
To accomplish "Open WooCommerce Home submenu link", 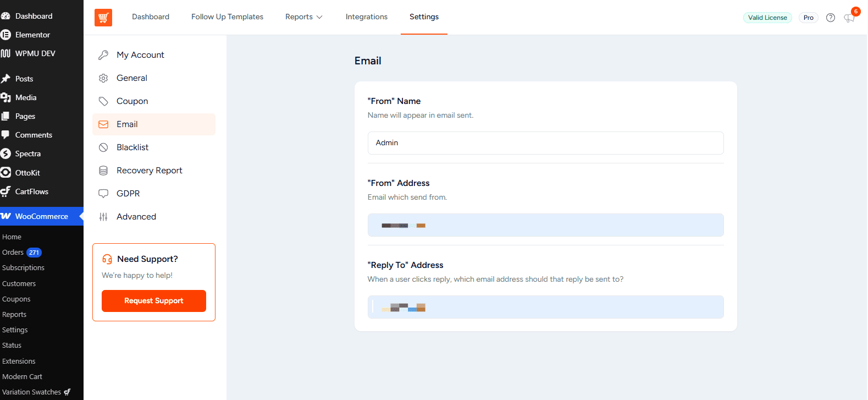I will 12,237.
